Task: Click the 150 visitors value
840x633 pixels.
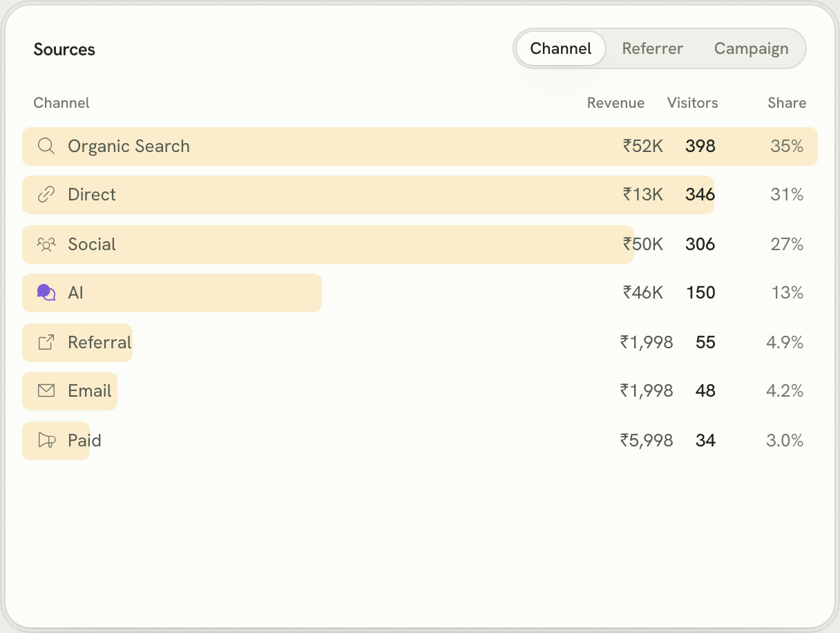Action: (x=700, y=293)
